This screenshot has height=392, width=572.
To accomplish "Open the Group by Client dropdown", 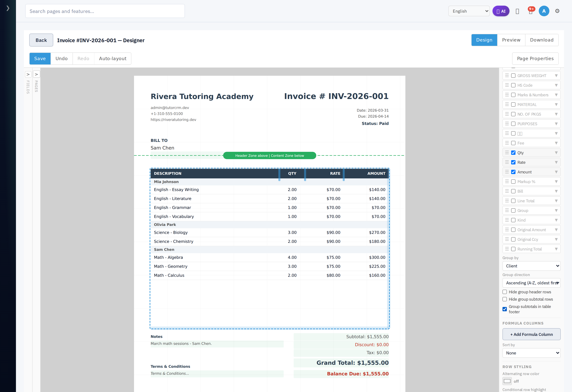I will click(x=531, y=266).
